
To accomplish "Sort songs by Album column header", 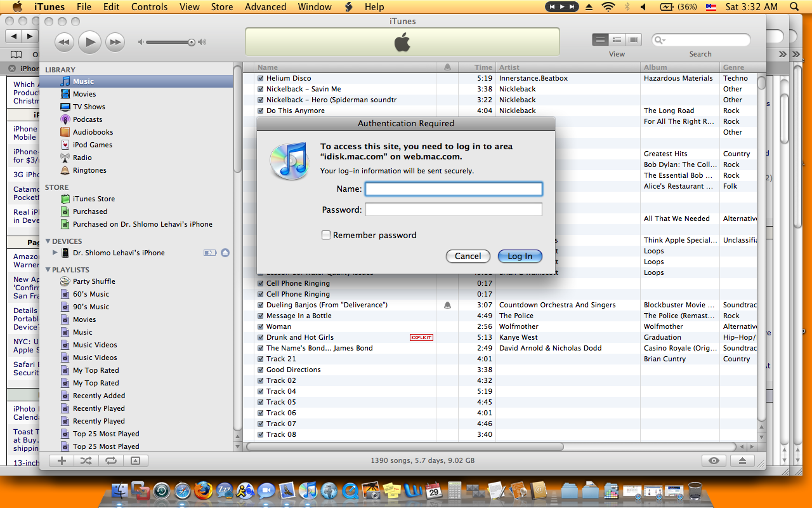I will (680, 67).
